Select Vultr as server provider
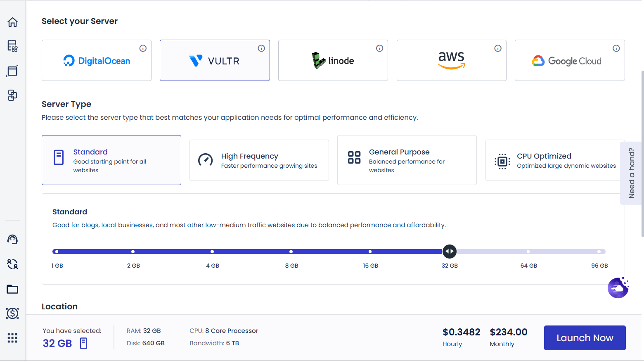This screenshot has height=361, width=644. pos(215,60)
